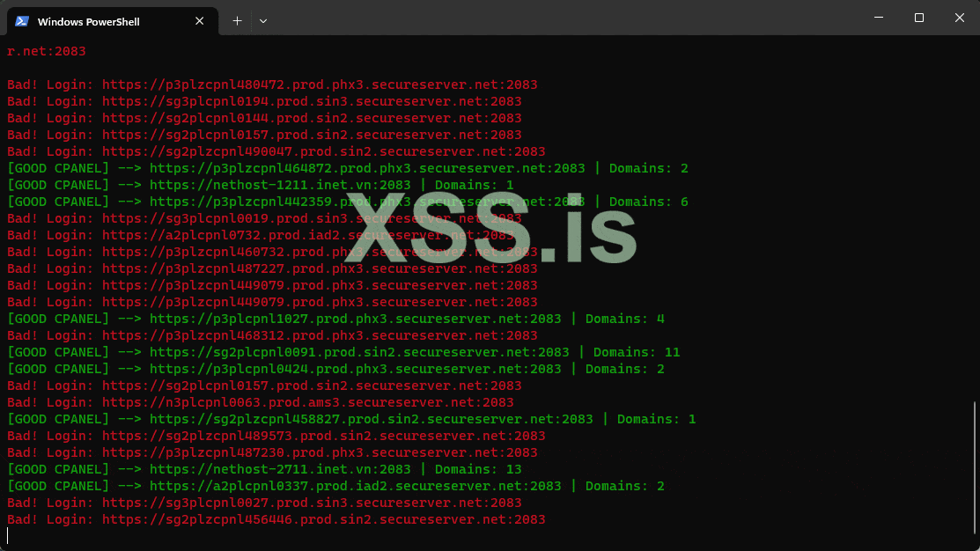Click the Bad Login line for sg3plcpnl0027
980x551 pixels.
264,503
